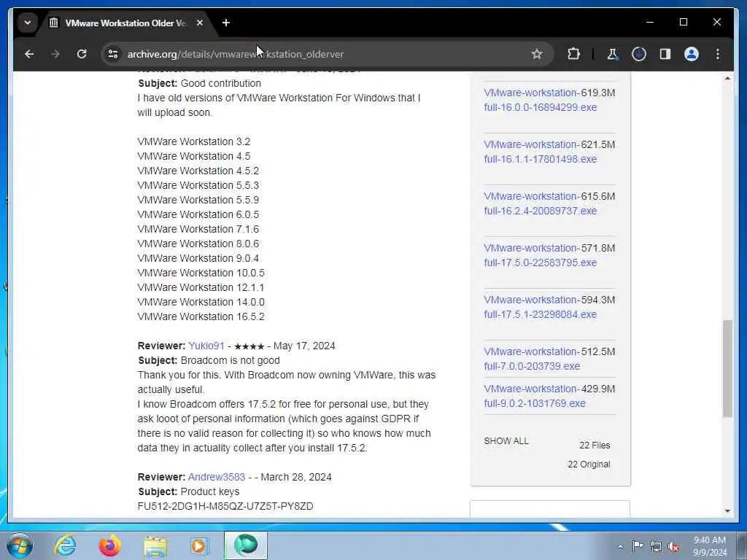Screen dimensions: 747x560
Task: Toggle the browser side panel
Action: point(665,54)
